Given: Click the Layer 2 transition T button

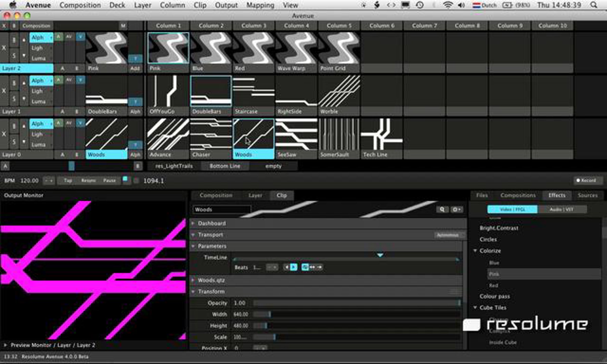Looking at the screenshot, I should point(135,59).
